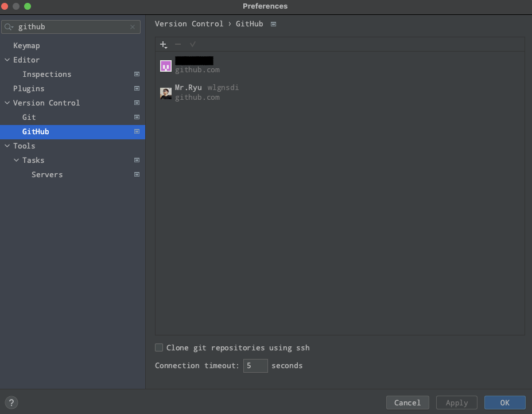Screen dimensions: 532x414
Task: Click project-level icon beside Plugins
Action: click(x=137, y=88)
